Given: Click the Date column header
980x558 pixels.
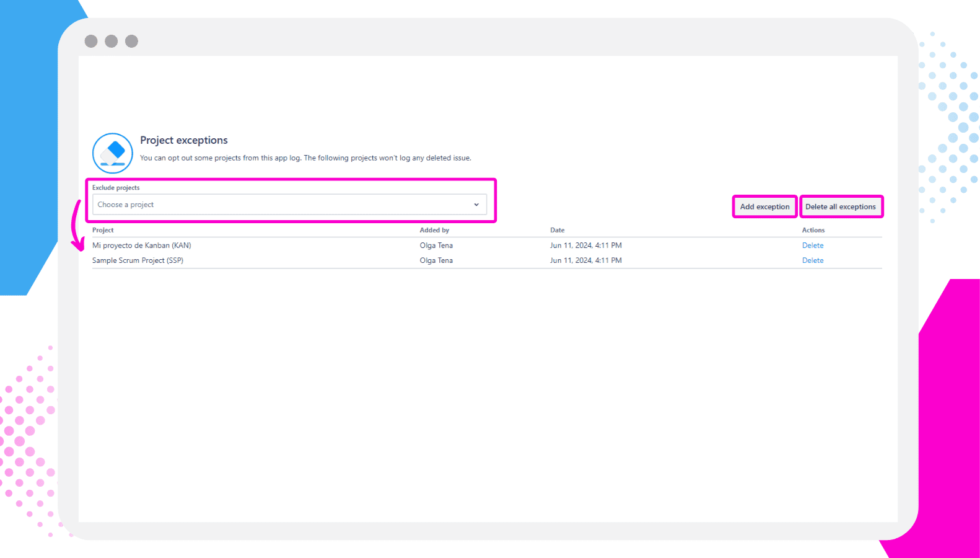Looking at the screenshot, I should coord(557,230).
